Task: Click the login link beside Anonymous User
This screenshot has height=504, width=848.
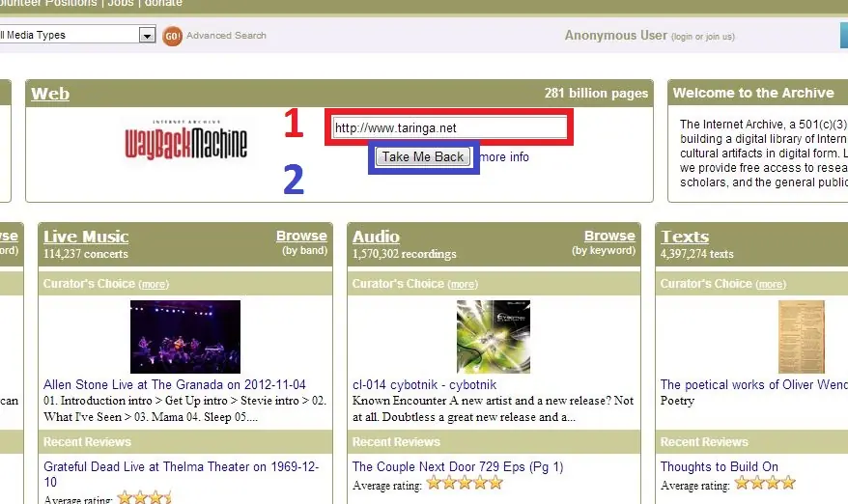Action: pos(682,37)
